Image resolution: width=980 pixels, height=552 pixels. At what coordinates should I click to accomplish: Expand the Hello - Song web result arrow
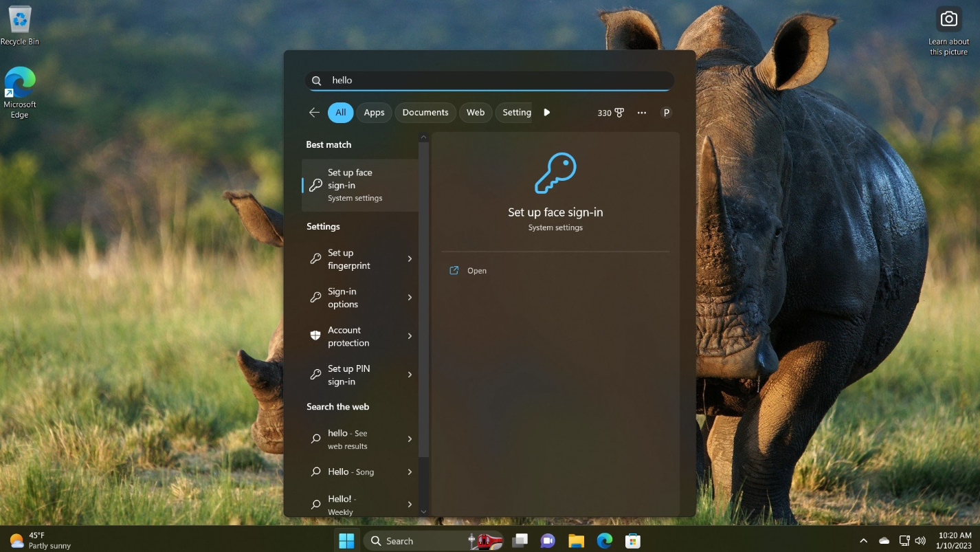pos(410,472)
